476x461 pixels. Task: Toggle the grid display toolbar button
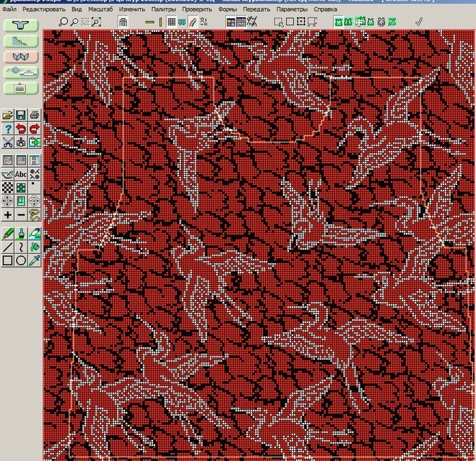click(171, 22)
